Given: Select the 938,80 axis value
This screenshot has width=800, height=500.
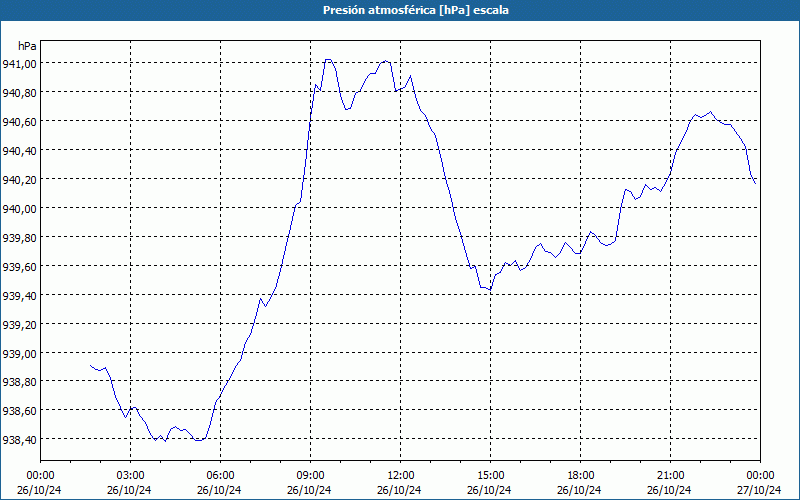Looking at the screenshot, I should coord(19,382).
